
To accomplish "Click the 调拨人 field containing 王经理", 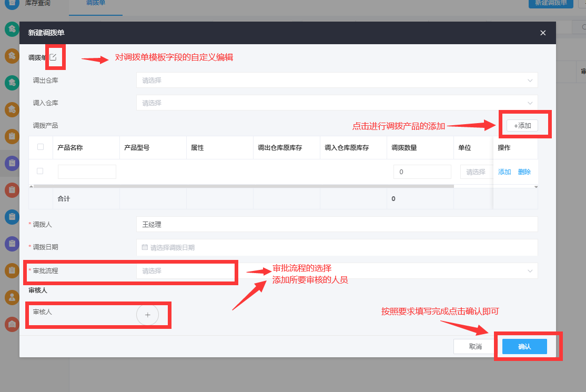I will tap(337, 224).
